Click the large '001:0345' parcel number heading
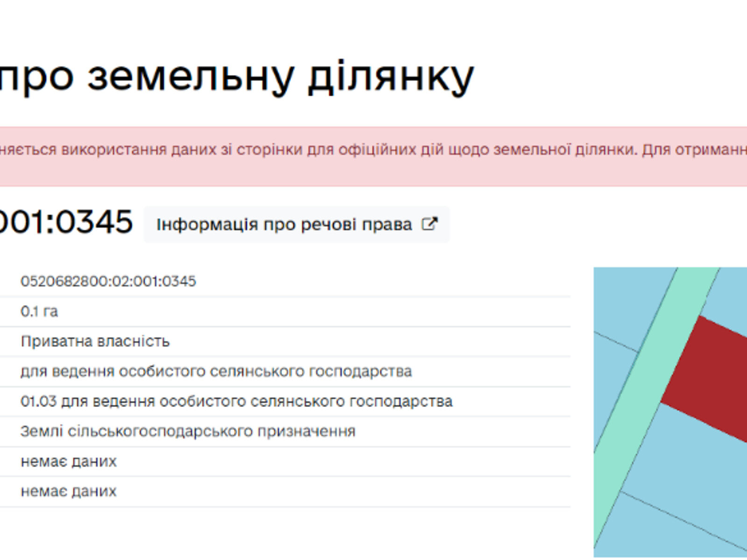This screenshot has height=560, width=747. (x=66, y=222)
